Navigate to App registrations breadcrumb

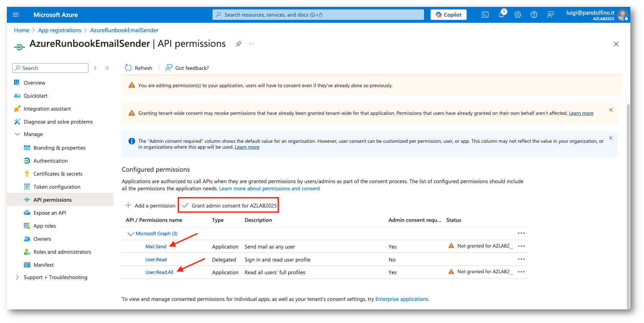[60, 30]
